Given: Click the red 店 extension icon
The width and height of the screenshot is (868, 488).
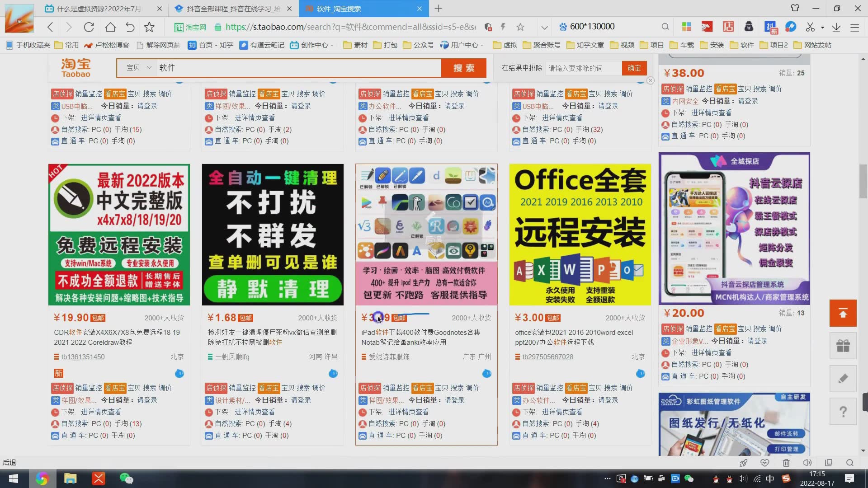Looking at the screenshot, I should click(728, 27).
